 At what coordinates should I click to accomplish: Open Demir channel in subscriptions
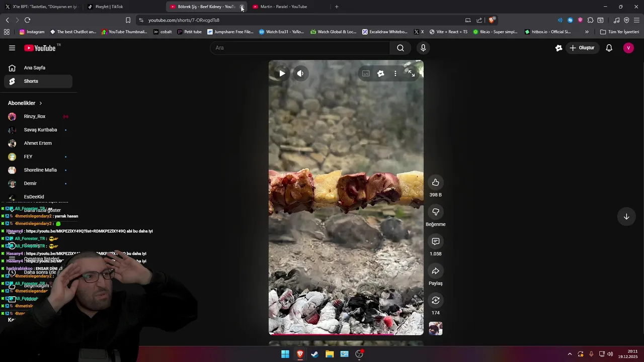(x=38, y=184)
